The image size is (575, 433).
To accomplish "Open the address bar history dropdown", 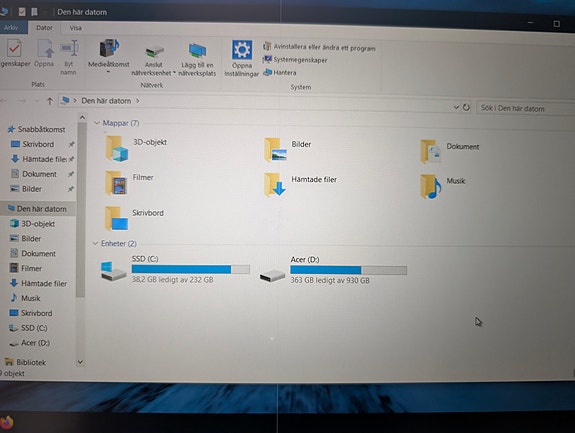I will [456, 107].
